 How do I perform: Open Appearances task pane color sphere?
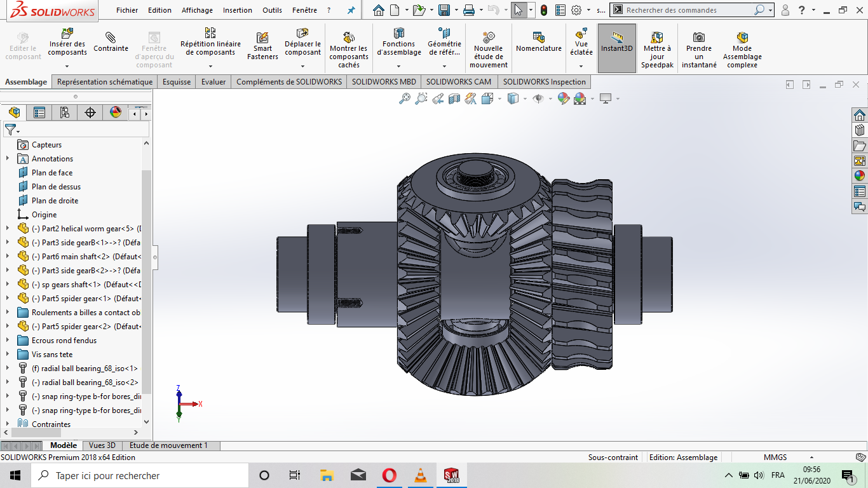(x=860, y=176)
